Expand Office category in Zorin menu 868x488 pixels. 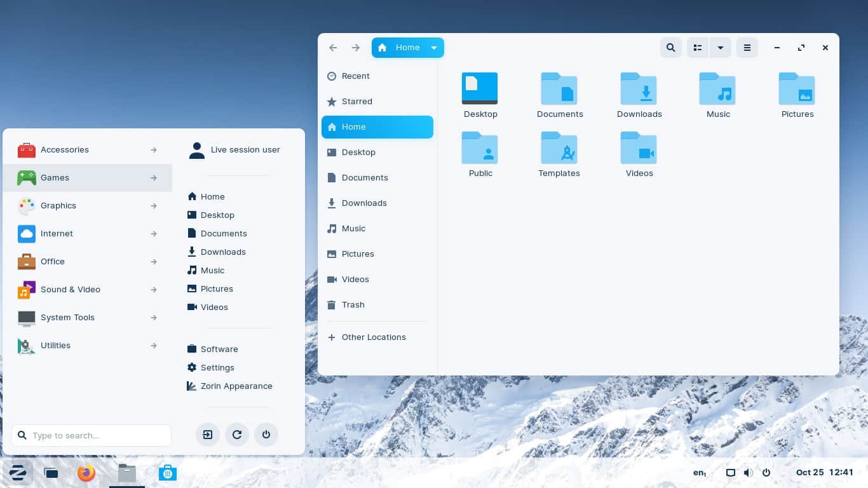coord(88,262)
